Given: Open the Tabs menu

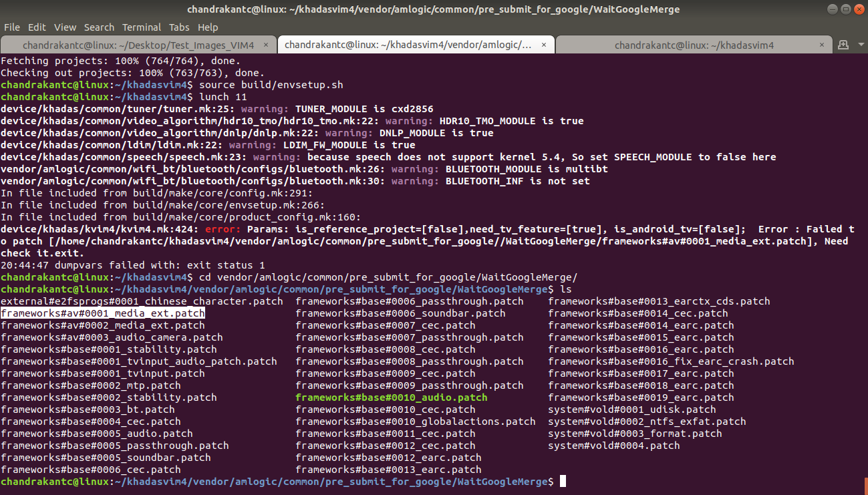Looking at the screenshot, I should coord(178,27).
